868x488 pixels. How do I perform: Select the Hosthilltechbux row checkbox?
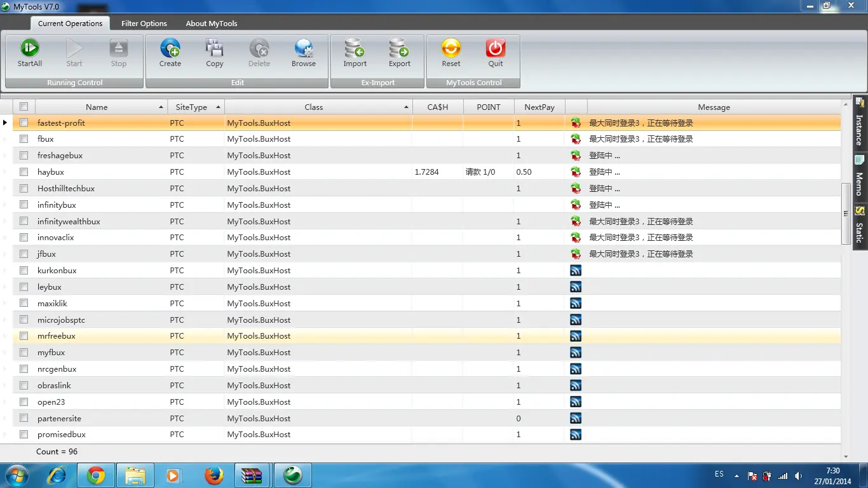tap(24, 188)
